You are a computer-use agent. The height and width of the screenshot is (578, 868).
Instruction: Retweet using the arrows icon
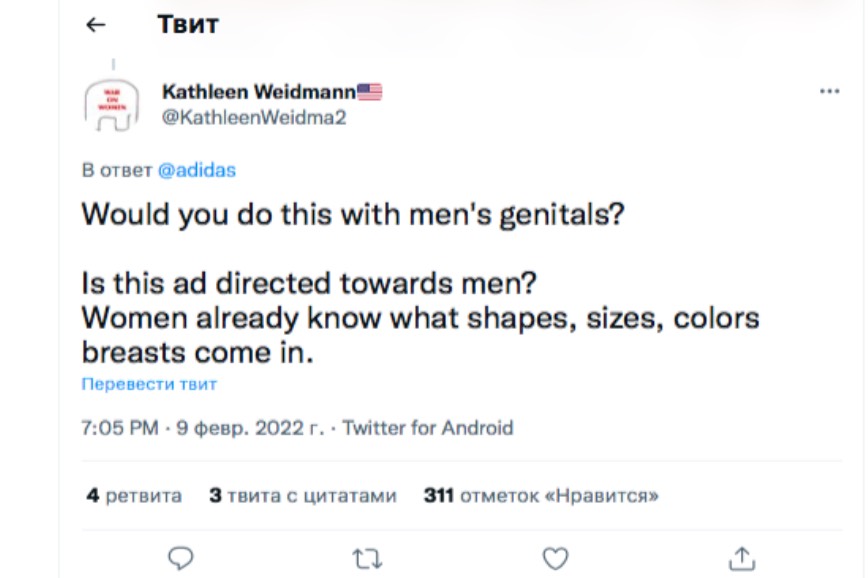(368, 559)
